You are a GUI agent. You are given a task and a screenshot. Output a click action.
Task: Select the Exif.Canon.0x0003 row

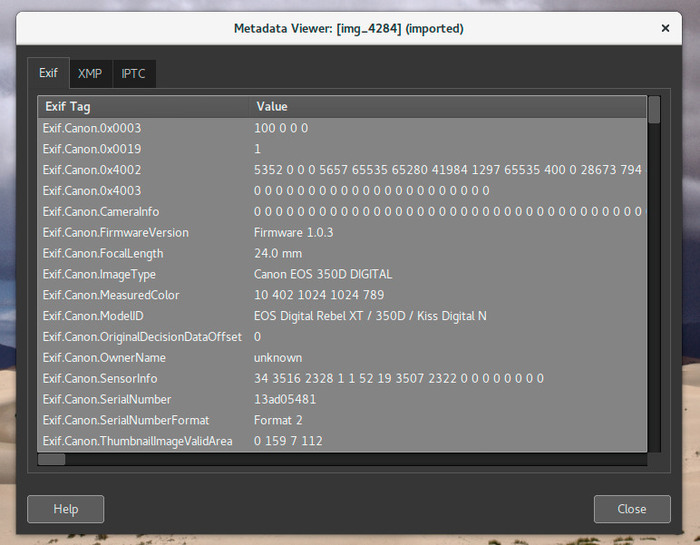342,128
